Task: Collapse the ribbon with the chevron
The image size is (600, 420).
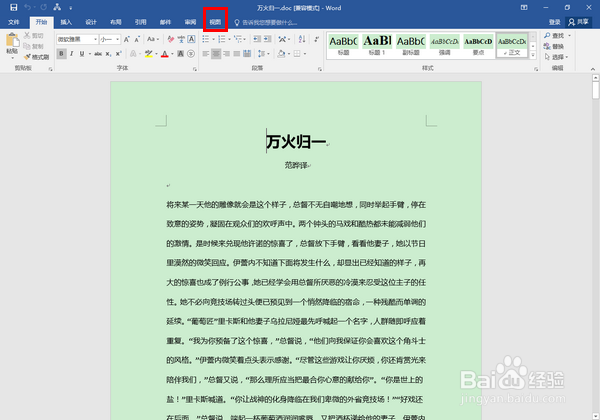Action: 593,69
